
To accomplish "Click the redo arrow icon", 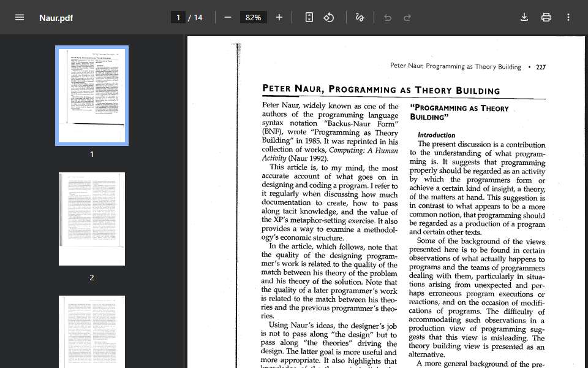I will tap(407, 18).
